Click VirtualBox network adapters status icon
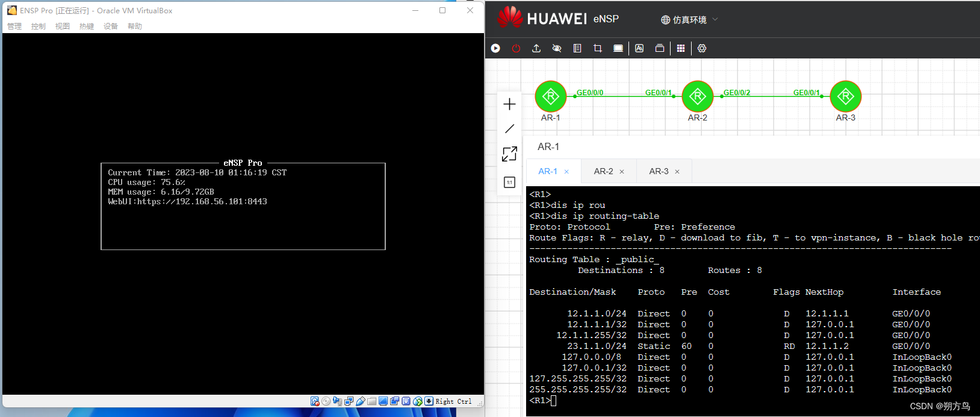Screen dimensions: 980x417 349,401
